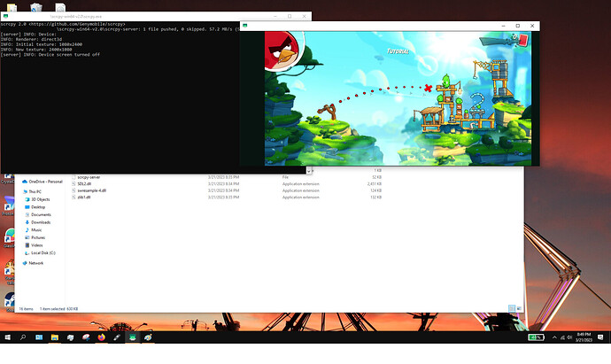Open the Windows Start menu
This screenshot has height=364, width=611.
[8, 337]
